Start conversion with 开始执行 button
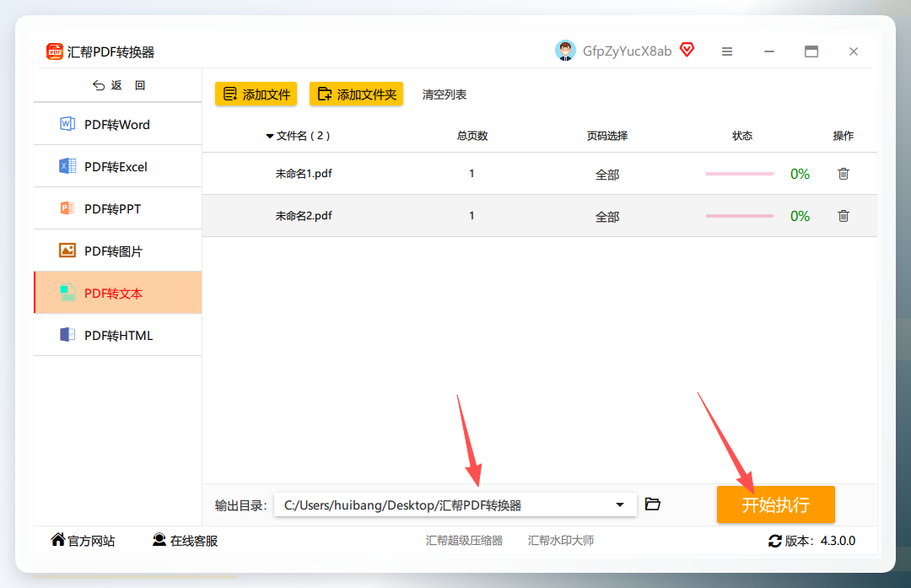The image size is (911, 588). [x=776, y=504]
